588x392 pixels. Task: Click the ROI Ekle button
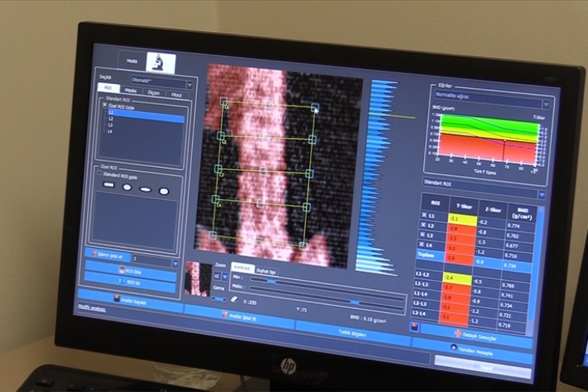131,270
